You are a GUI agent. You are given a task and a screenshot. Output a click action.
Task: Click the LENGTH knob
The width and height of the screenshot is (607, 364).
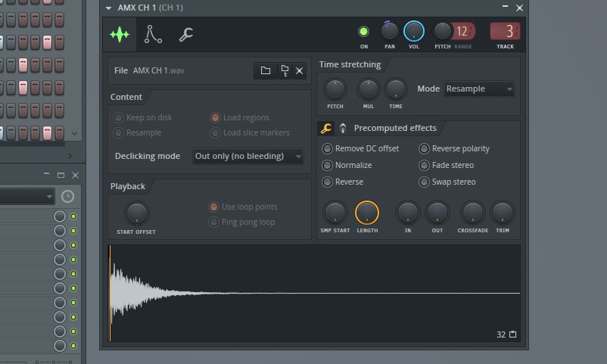(367, 213)
